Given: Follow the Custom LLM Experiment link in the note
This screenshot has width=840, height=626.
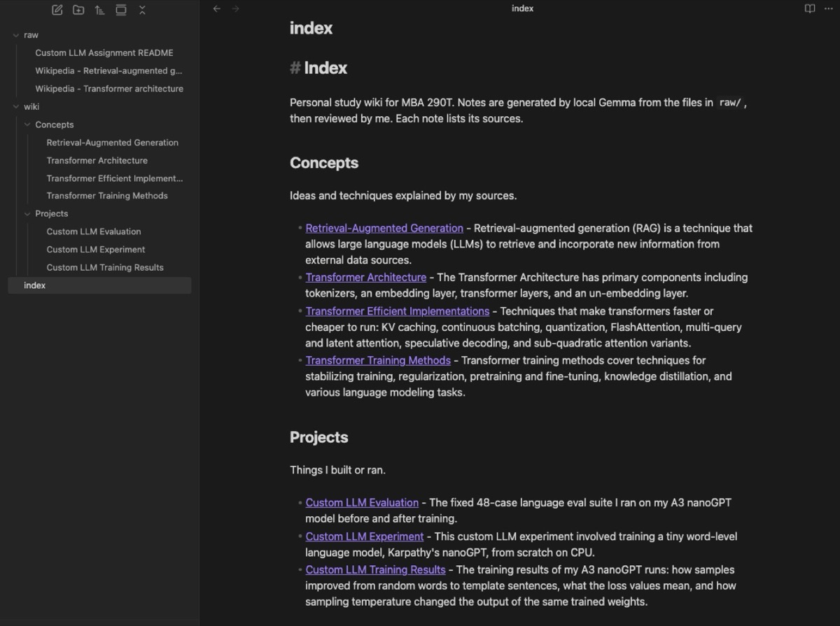Looking at the screenshot, I should pos(365,536).
